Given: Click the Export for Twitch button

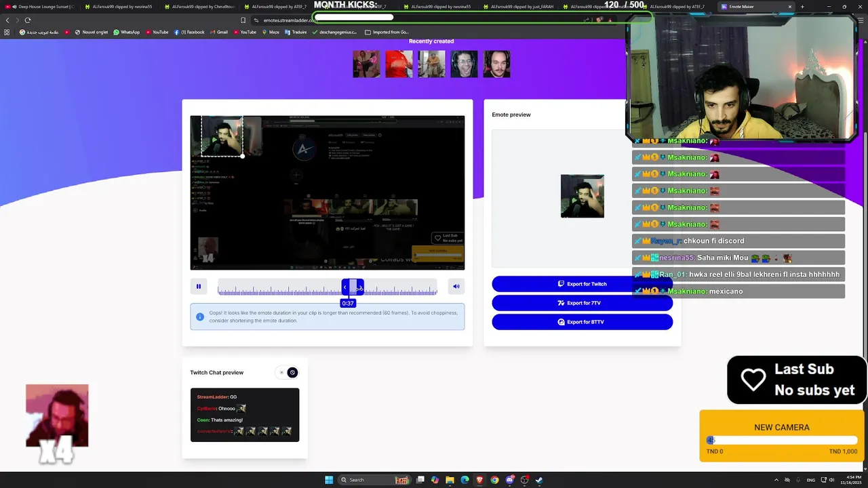Looking at the screenshot, I should pos(583,284).
